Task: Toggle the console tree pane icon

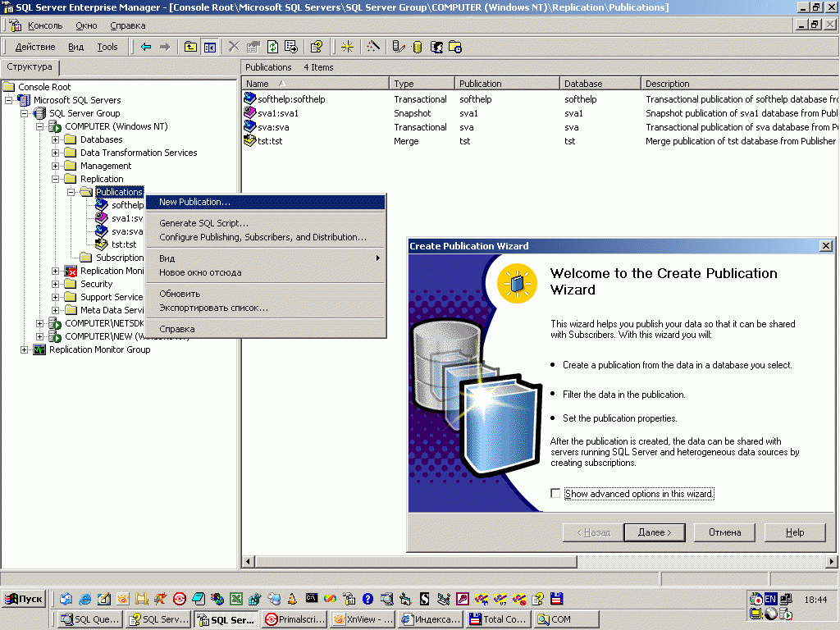Action: pos(209,47)
